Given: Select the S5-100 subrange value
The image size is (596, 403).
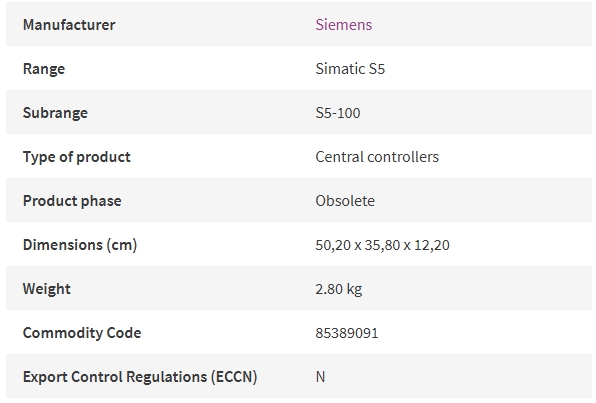Looking at the screenshot, I should coord(338,113).
